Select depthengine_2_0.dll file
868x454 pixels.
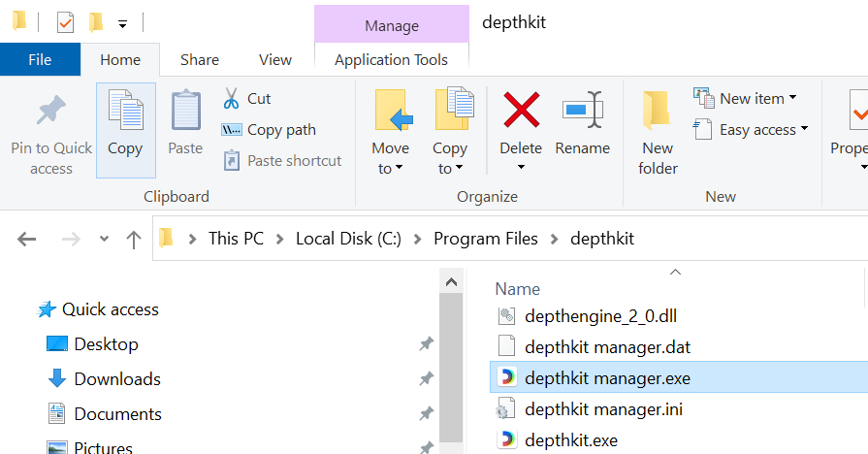(600, 315)
